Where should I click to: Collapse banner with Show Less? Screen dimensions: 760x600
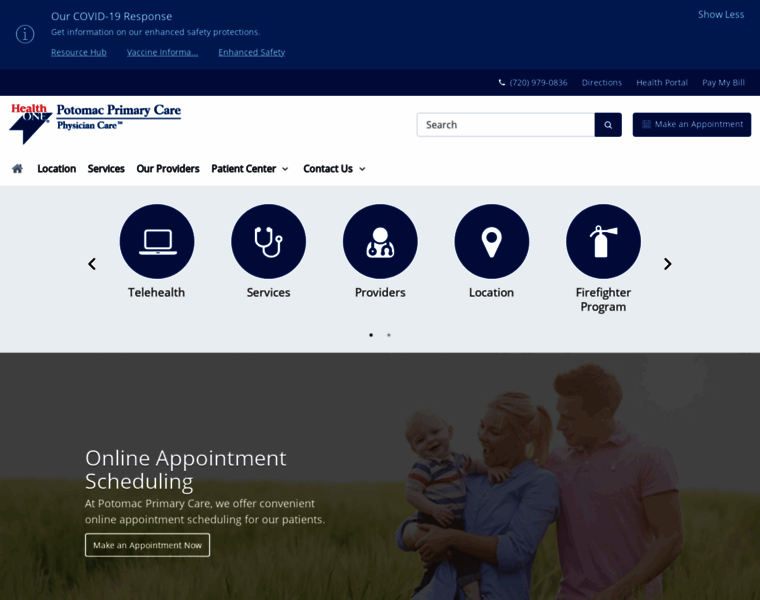tap(721, 15)
